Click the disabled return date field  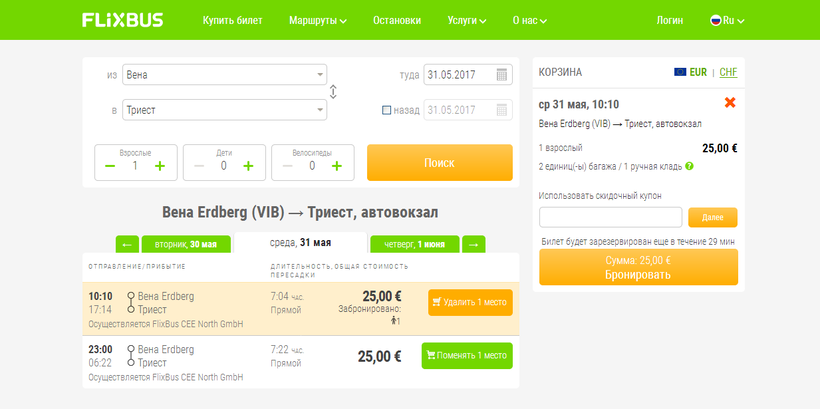click(x=468, y=110)
